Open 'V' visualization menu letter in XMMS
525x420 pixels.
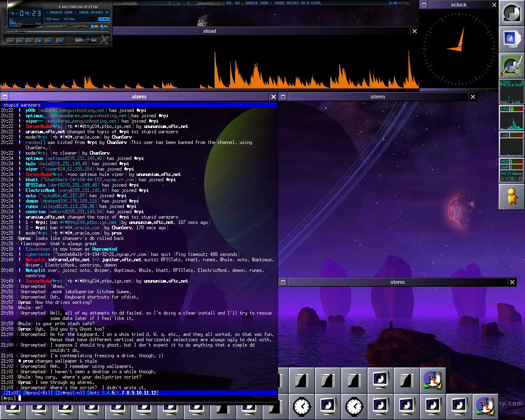pyautogui.click(x=6, y=24)
